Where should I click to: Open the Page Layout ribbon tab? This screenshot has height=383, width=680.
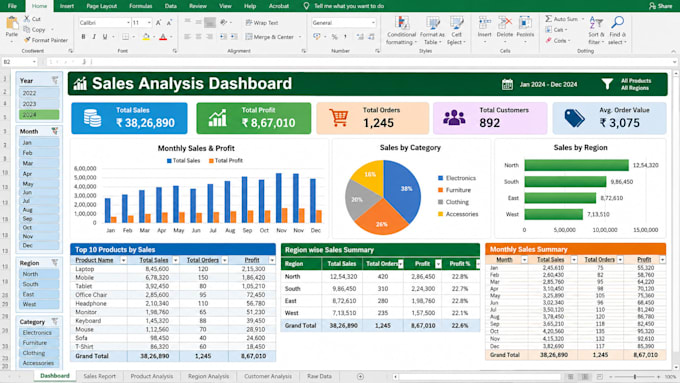pos(101,6)
